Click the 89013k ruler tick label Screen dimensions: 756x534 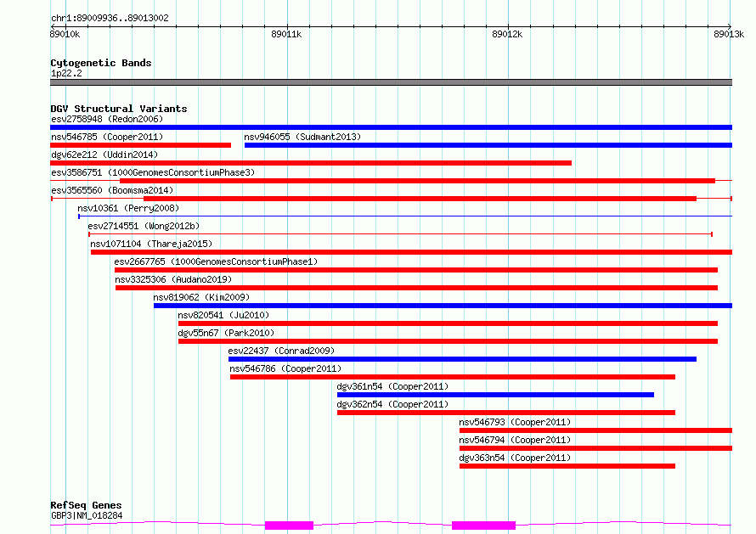pyautogui.click(x=729, y=34)
